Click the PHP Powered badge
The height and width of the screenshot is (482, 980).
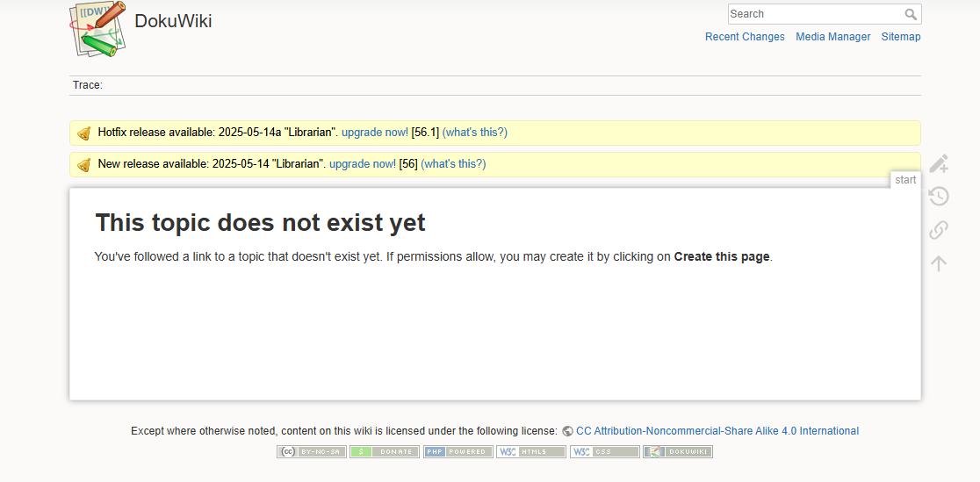coord(458,451)
